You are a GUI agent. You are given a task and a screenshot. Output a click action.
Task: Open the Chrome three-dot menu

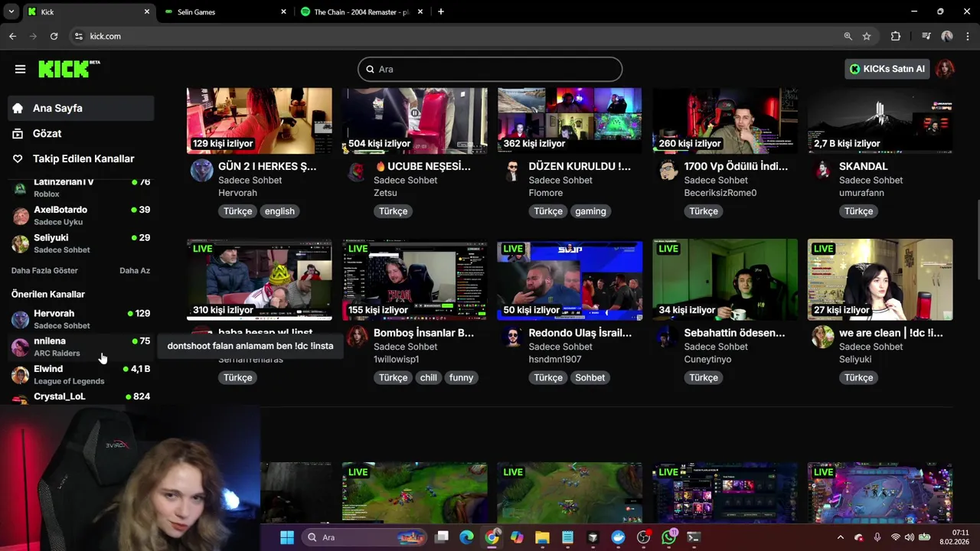click(969, 36)
